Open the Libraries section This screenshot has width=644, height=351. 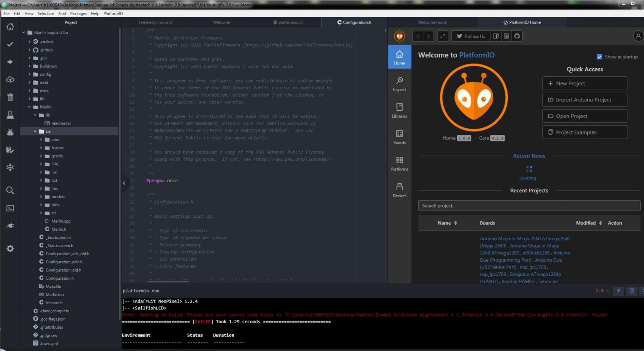(399, 110)
